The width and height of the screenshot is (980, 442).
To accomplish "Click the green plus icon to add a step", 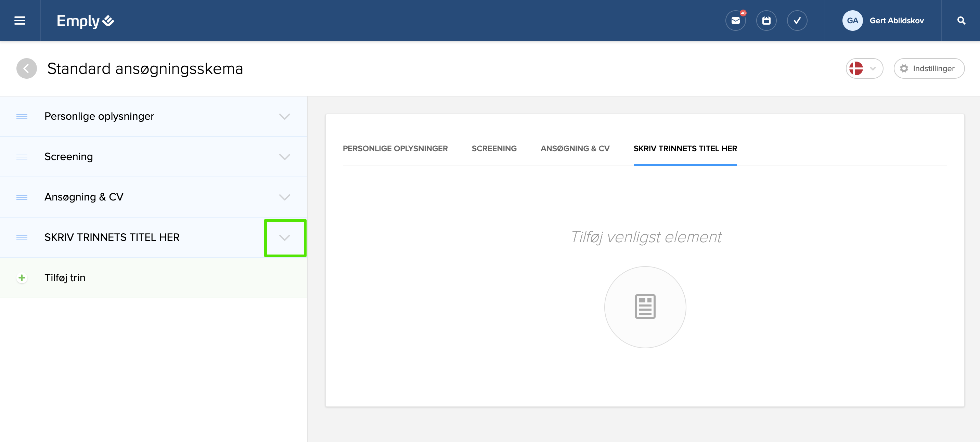I will pos(22,278).
